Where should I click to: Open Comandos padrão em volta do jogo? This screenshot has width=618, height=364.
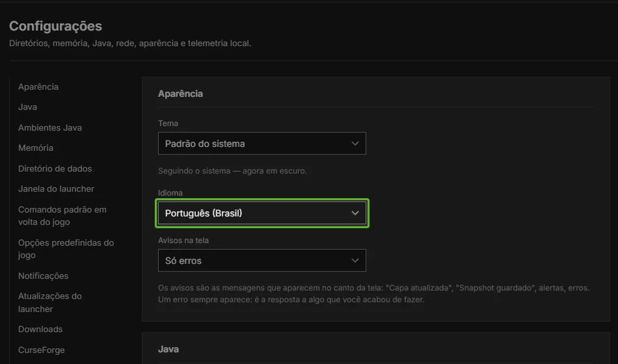pos(62,216)
